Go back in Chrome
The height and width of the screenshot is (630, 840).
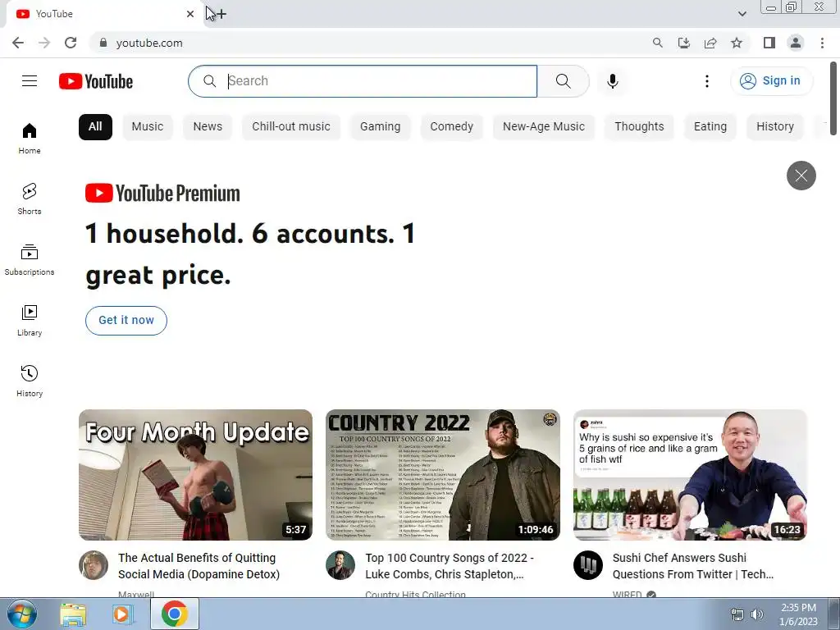[x=18, y=43]
